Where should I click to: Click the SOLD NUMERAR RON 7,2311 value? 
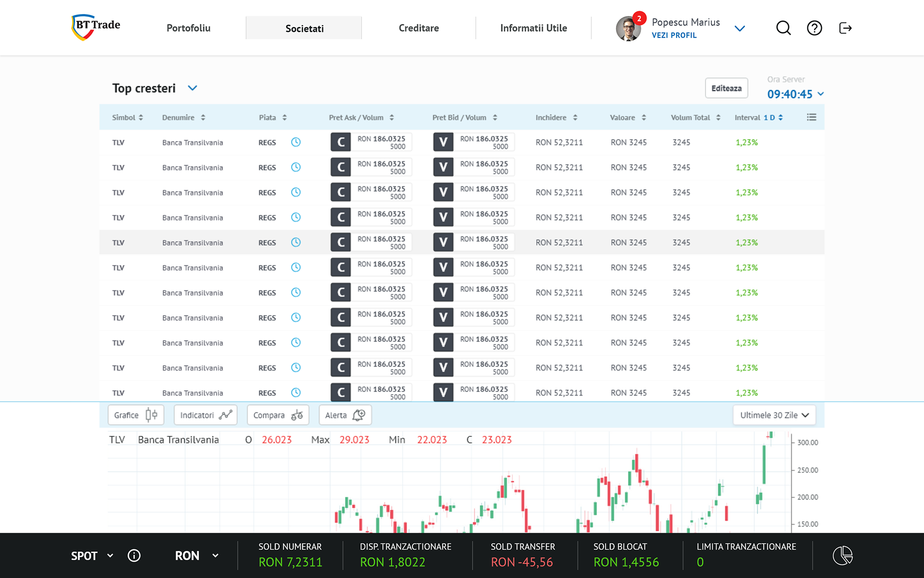coord(290,562)
